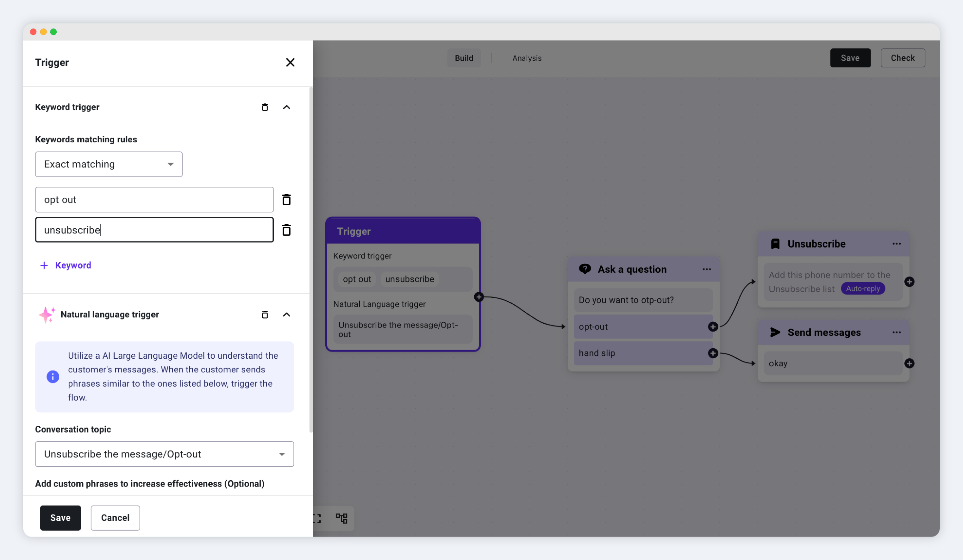Switch to the Analysis tab

(x=527, y=58)
